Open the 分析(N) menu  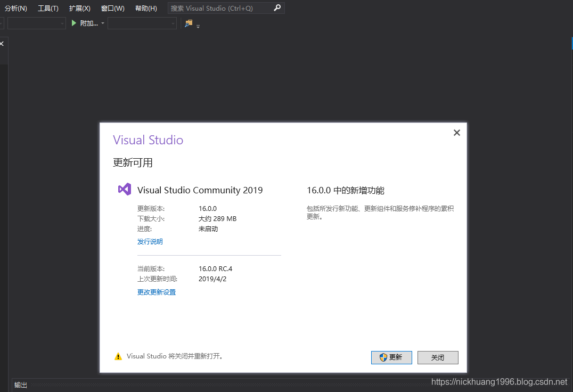(16, 8)
